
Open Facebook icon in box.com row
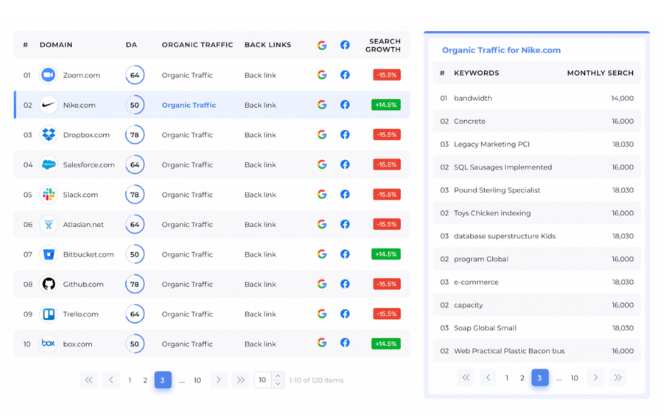[345, 342]
